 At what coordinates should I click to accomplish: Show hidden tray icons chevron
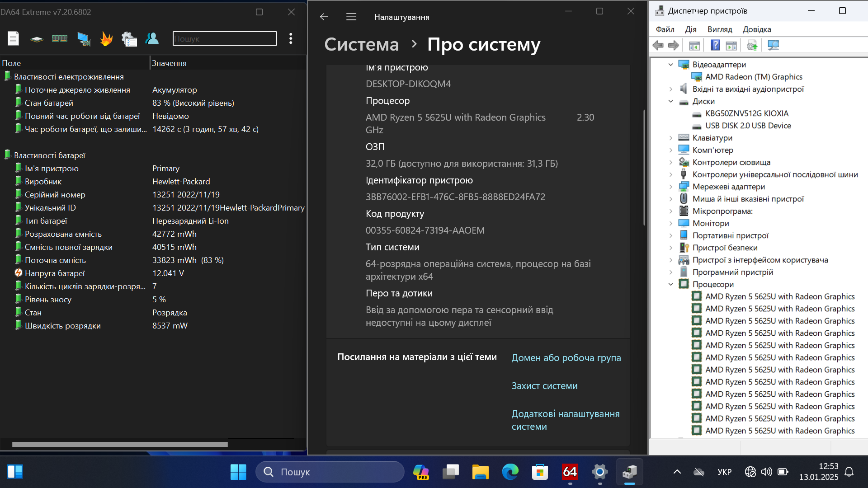tap(677, 472)
